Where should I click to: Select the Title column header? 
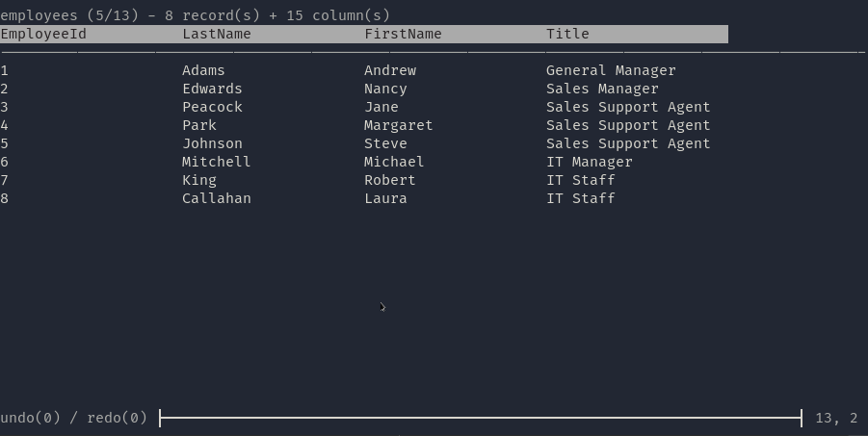(567, 35)
